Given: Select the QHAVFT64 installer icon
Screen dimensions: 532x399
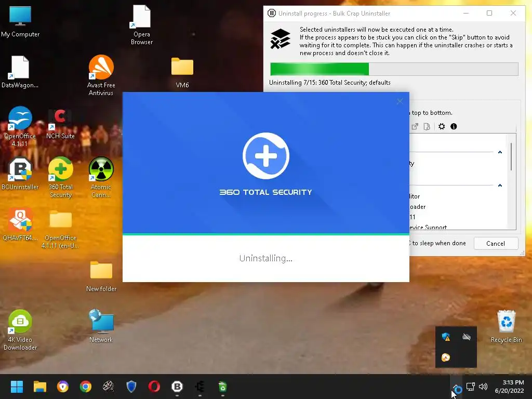Looking at the screenshot, I should (x=20, y=224).
